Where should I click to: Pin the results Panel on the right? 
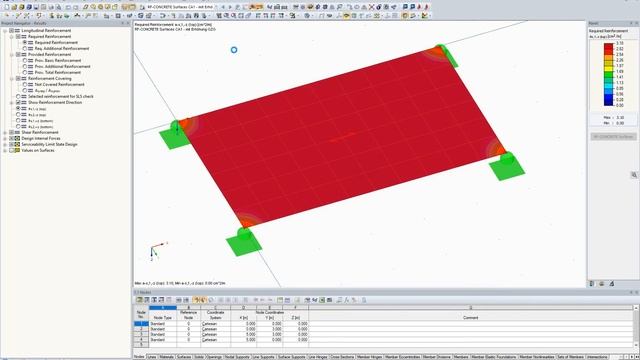[x=631, y=23]
